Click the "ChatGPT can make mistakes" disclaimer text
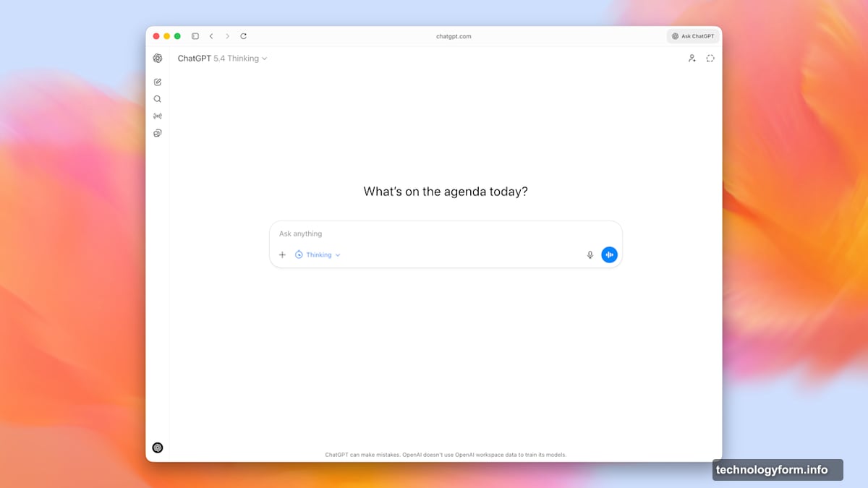 (x=446, y=455)
